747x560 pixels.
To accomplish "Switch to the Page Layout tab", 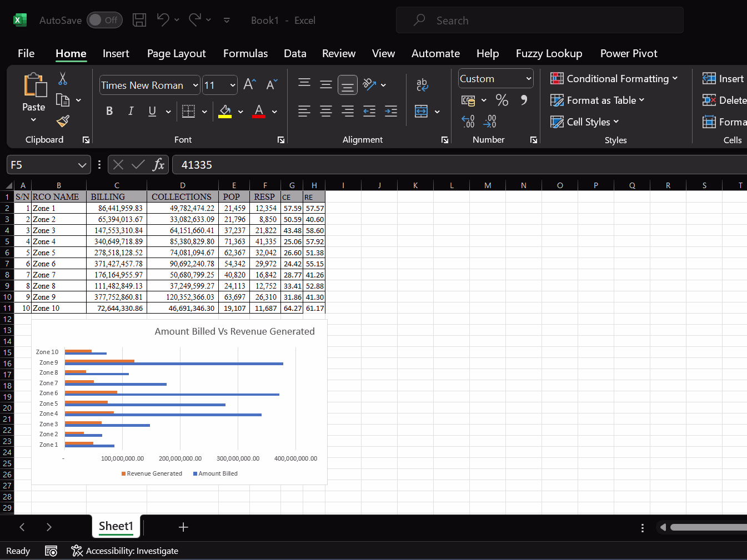I will pos(176,53).
